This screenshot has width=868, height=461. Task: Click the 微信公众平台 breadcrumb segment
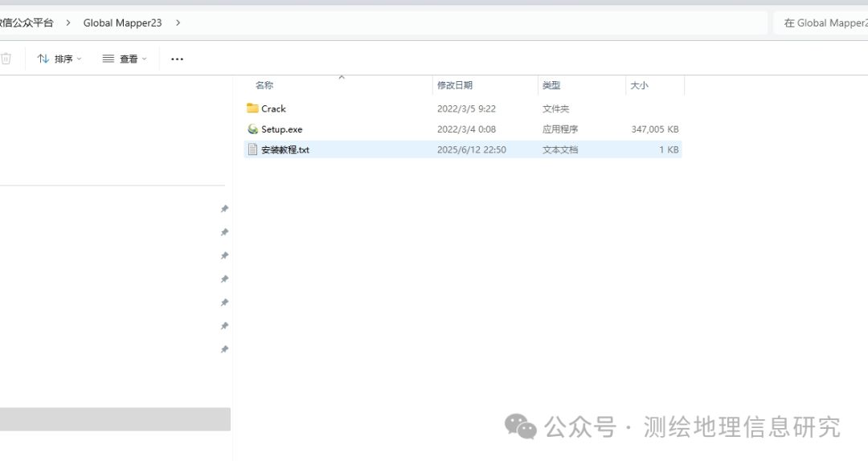pyautogui.click(x=27, y=22)
